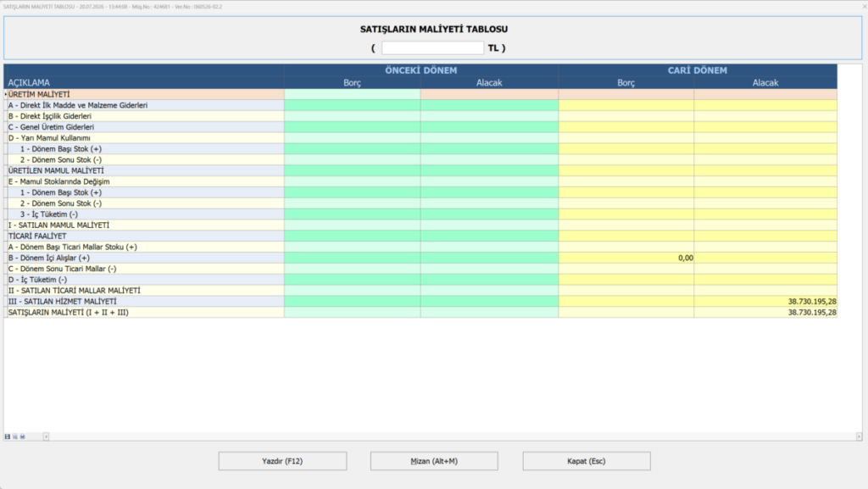Click Borç header under ÖNCEKİ DÖNEM
Screen dimensions: 868x489
(352, 82)
